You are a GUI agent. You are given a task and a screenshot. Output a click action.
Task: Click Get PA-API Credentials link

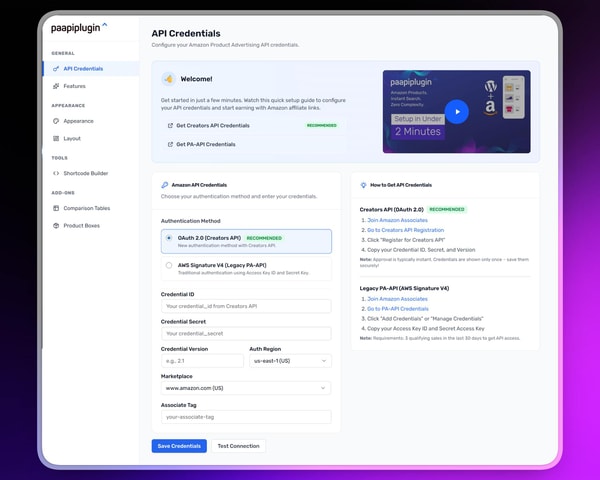(x=206, y=144)
